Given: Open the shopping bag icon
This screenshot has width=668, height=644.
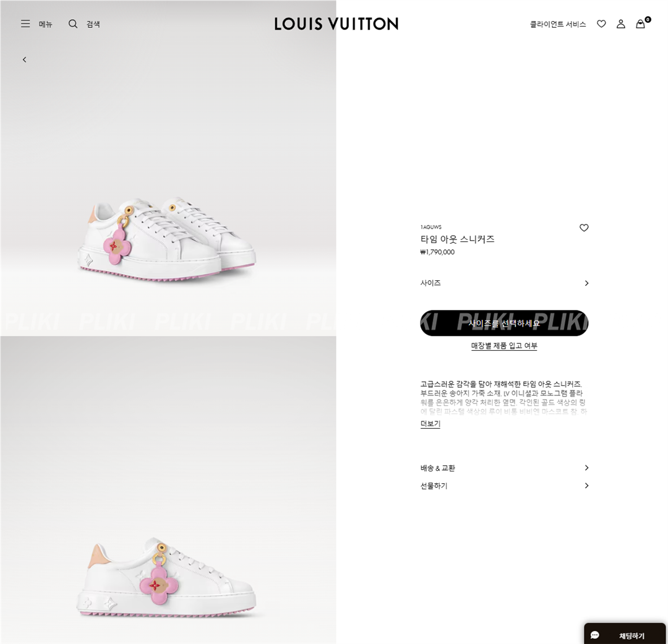Looking at the screenshot, I should (x=640, y=24).
